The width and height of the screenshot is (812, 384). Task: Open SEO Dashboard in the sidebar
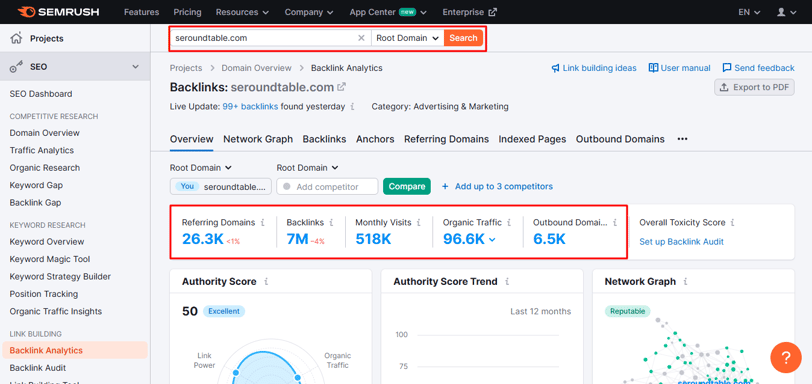(x=41, y=94)
